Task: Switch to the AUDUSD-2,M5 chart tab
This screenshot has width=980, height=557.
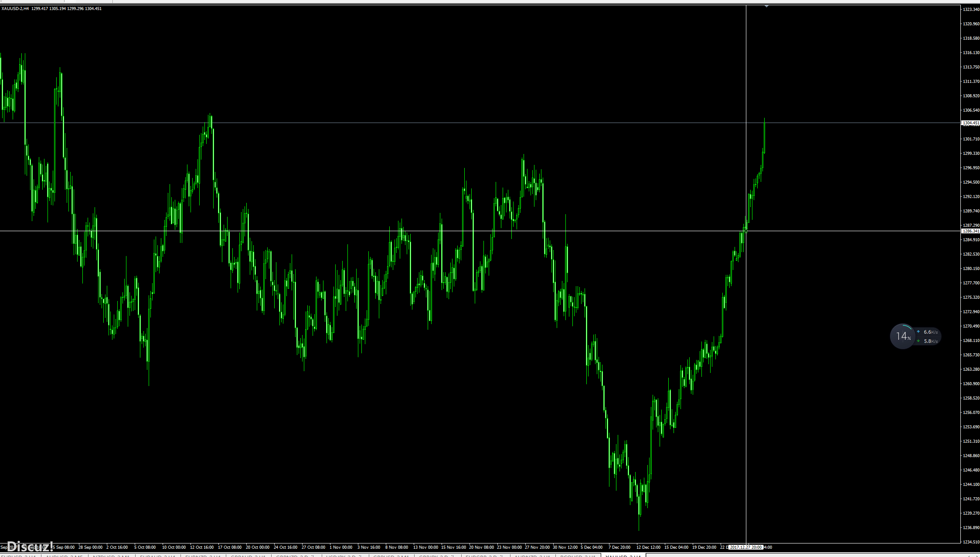Action: [65, 556]
